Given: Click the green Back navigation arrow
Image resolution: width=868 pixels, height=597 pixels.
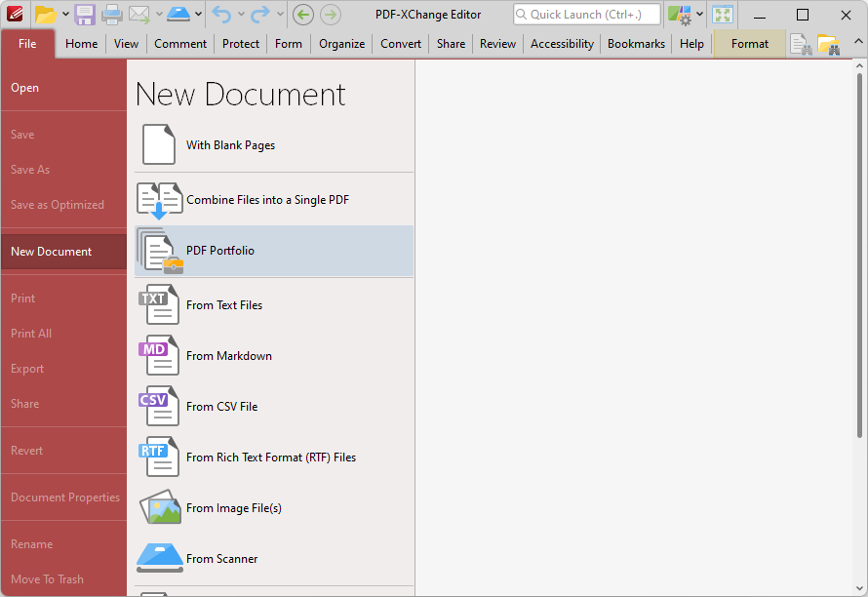Looking at the screenshot, I should 302,15.
